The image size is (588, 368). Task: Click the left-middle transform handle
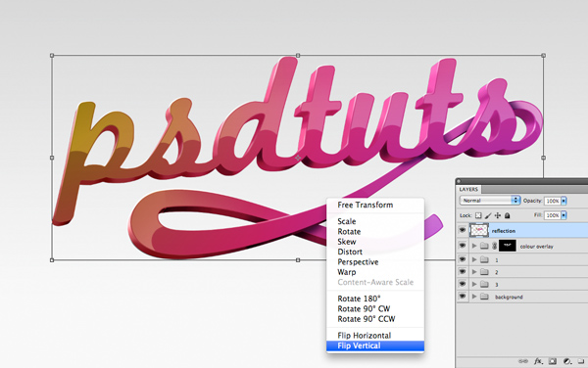click(x=52, y=158)
